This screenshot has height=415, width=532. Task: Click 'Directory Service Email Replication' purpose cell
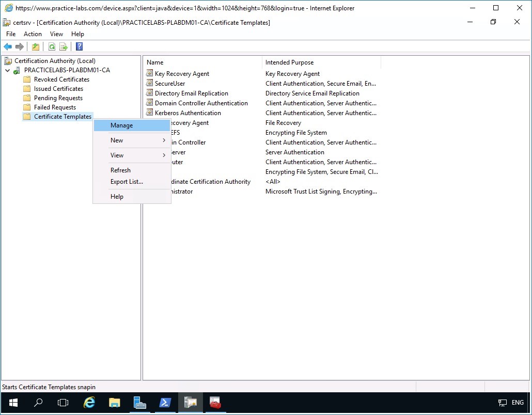coord(312,93)
